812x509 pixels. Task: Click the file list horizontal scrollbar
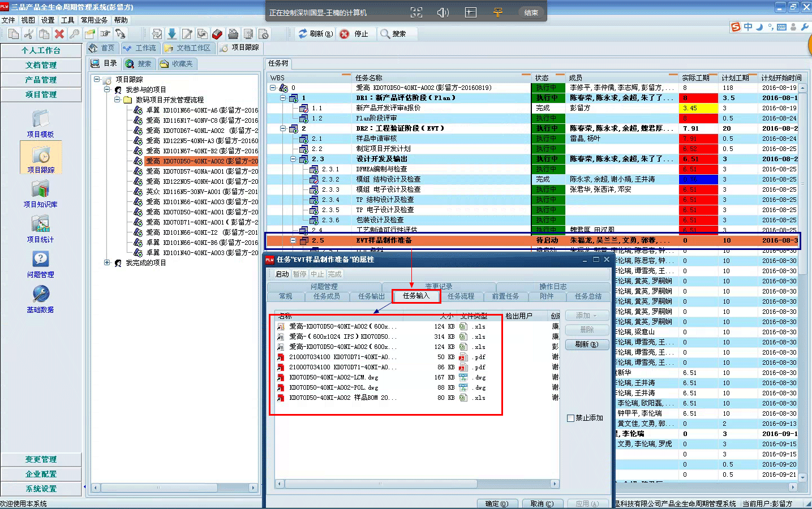click(x=379, y=484)
